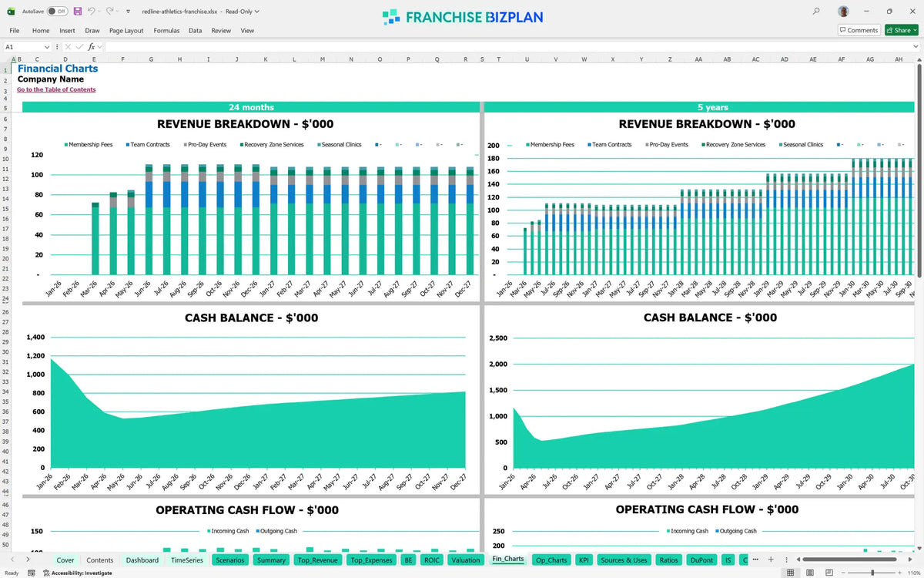
Task: Expand the formula bar chevron
Action: point(916,47)
